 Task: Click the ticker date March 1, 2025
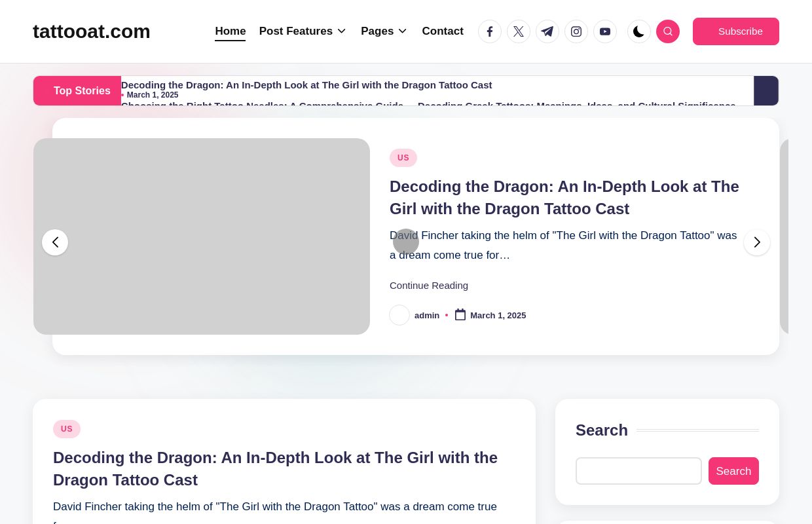[x=153, y=95]
